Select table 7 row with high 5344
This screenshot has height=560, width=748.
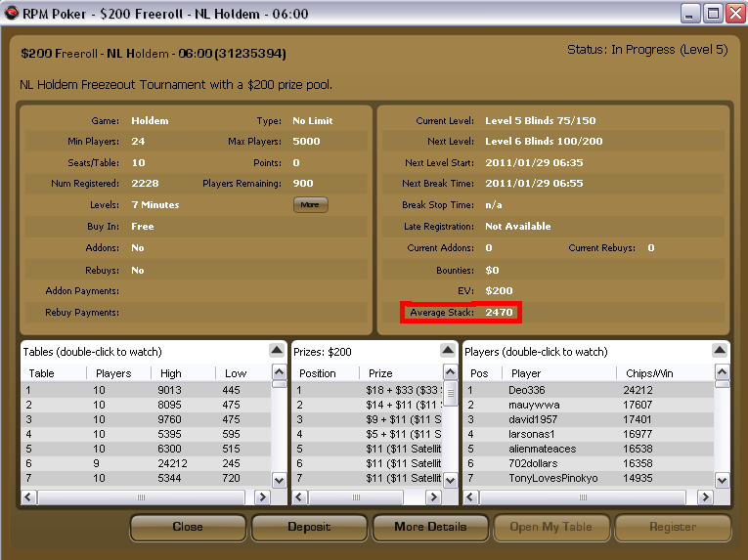146,478
